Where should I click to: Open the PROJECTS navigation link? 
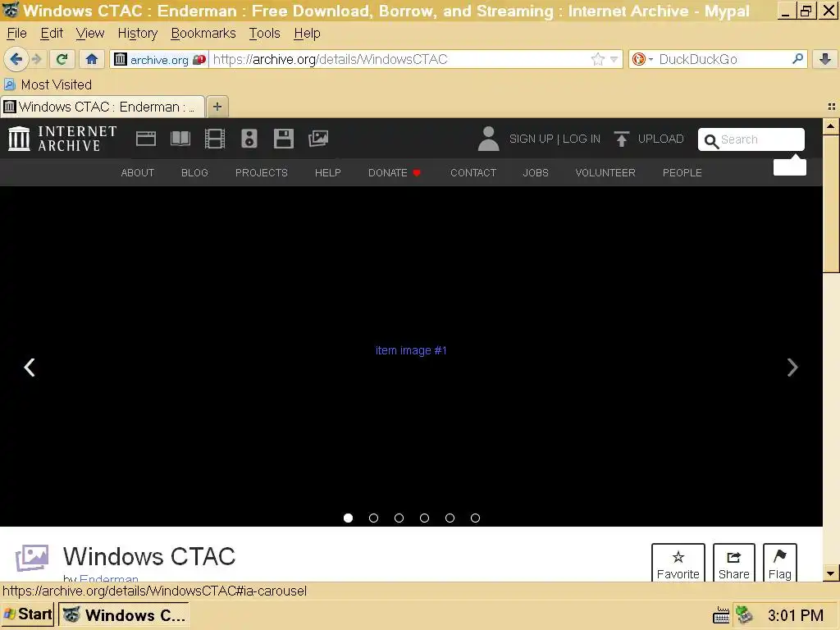coord(262,172)
